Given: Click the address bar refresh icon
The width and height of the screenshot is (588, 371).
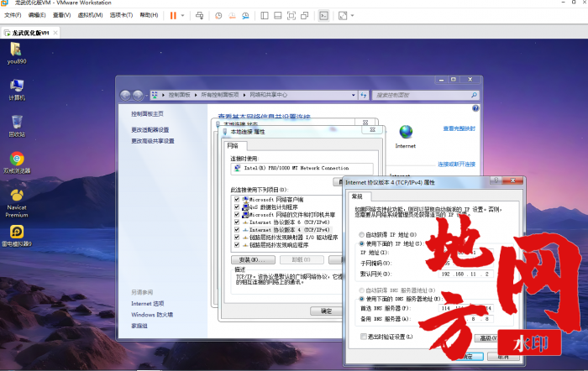Looking at the screenshot, I should pos(364,95).
